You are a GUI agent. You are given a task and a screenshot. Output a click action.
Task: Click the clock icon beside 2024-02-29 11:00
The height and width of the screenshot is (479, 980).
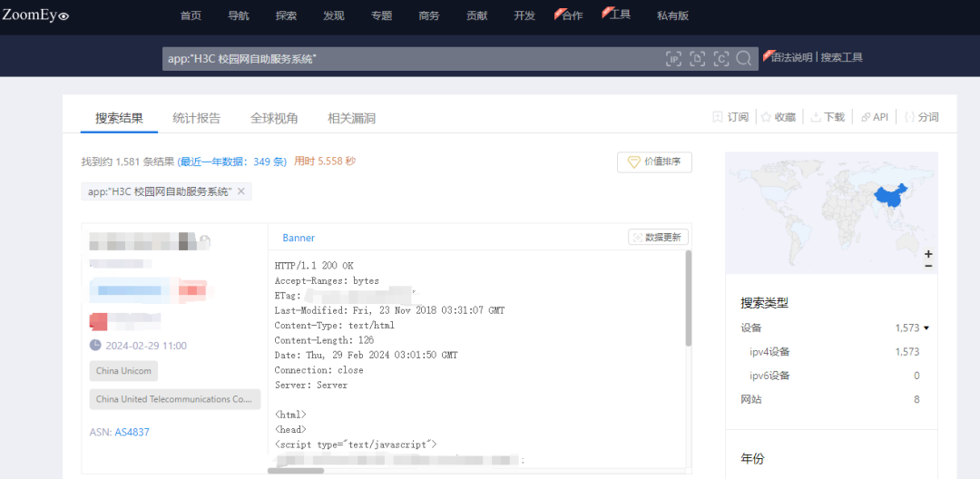pos(95,345)
